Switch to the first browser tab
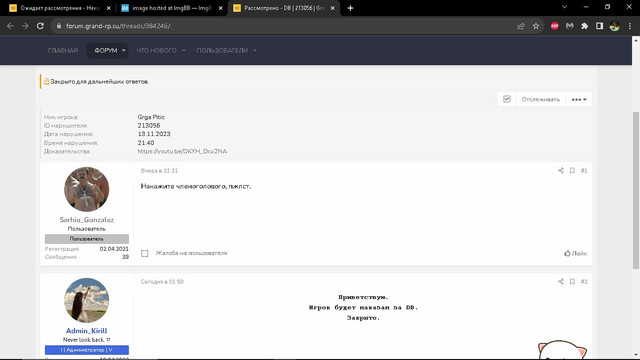 click(x=59, y=8)
